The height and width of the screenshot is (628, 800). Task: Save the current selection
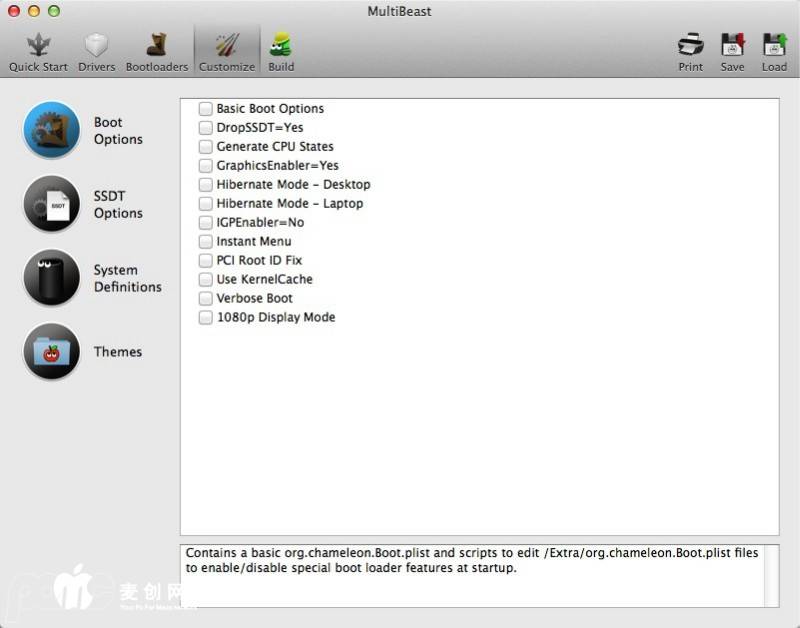(733, 51)
